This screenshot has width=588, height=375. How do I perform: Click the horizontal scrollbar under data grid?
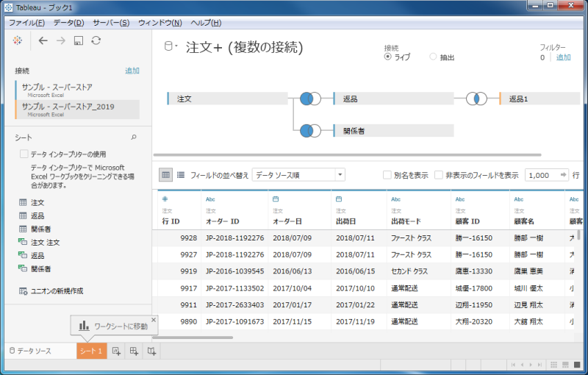click(193, 337)
